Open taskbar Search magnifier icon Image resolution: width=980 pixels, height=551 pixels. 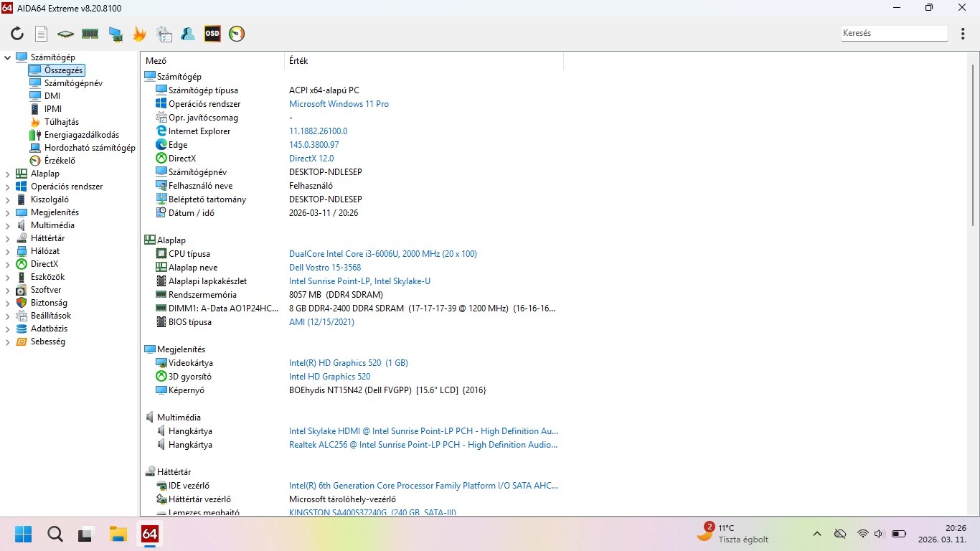point(55,534)
